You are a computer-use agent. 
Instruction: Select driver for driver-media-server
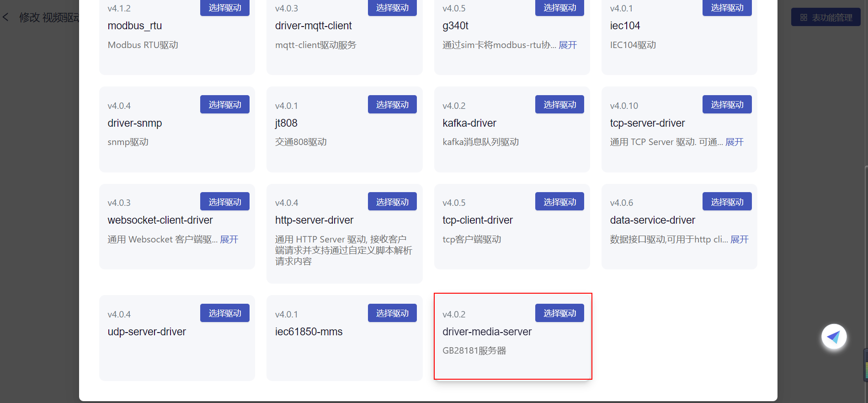click(x=559, y=313)
